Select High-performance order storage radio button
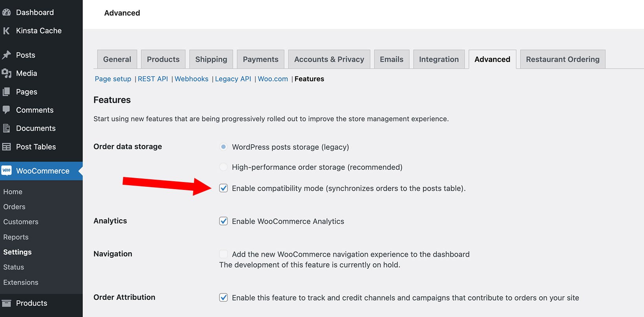Image resolution: width=644 pixels, height=317 pixels. click(x=223, y=167)
